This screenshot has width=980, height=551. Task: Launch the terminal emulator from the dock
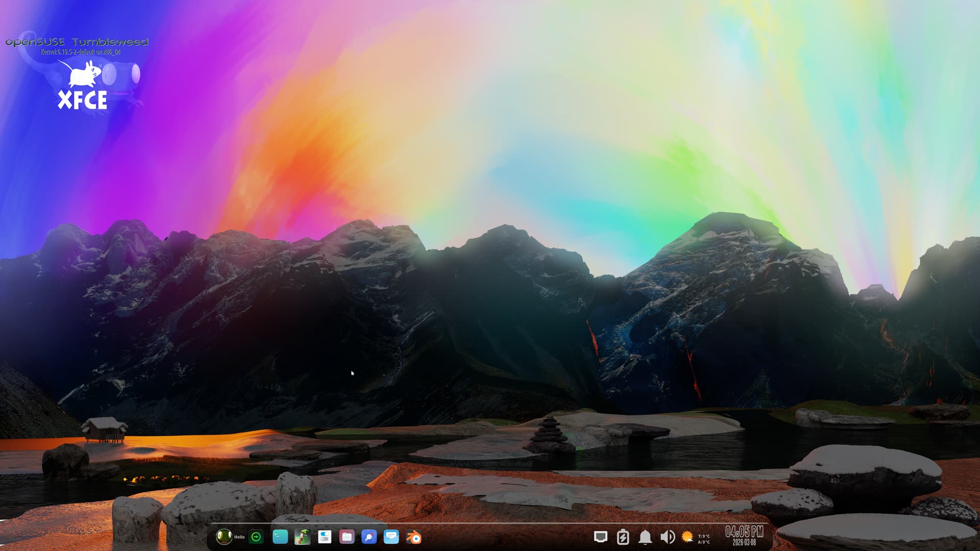click(280, 537)
